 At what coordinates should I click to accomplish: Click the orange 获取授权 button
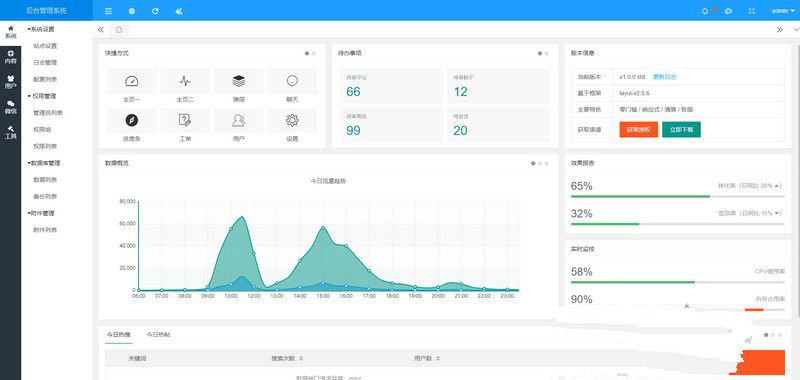(639, 130)
